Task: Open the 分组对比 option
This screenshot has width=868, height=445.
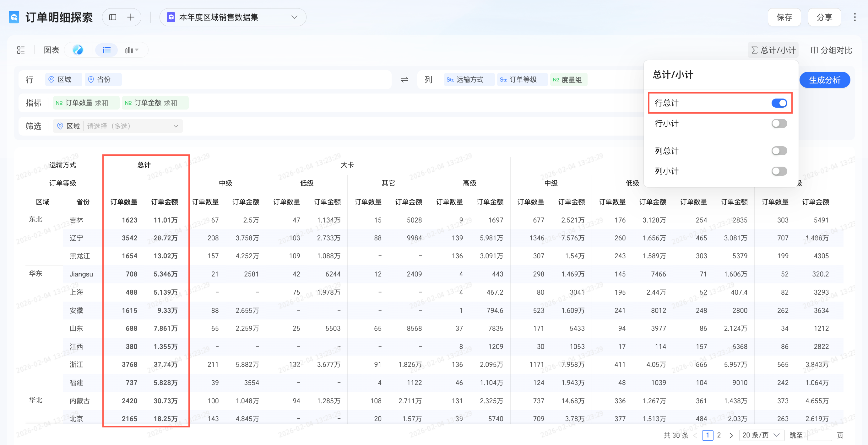Action: click(x=831, y=50)
